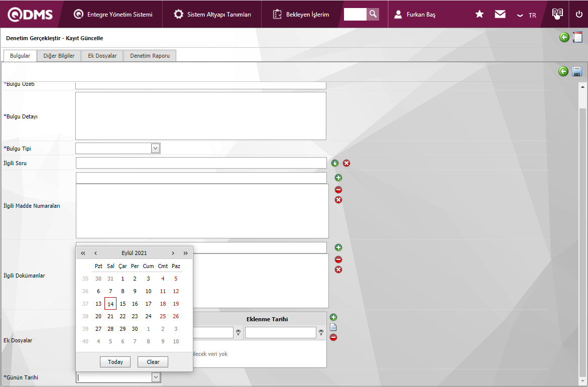Select September 10 in the calendar
The width and height of the screenshot is (588, 387).
click(149, 291)
